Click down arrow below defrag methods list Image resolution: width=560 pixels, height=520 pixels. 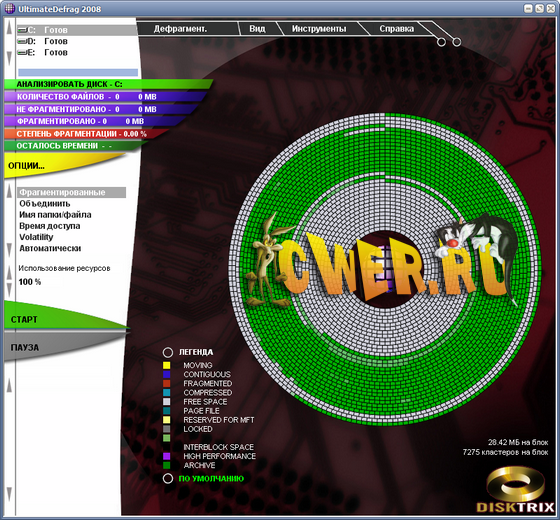(x=9, y=250)
